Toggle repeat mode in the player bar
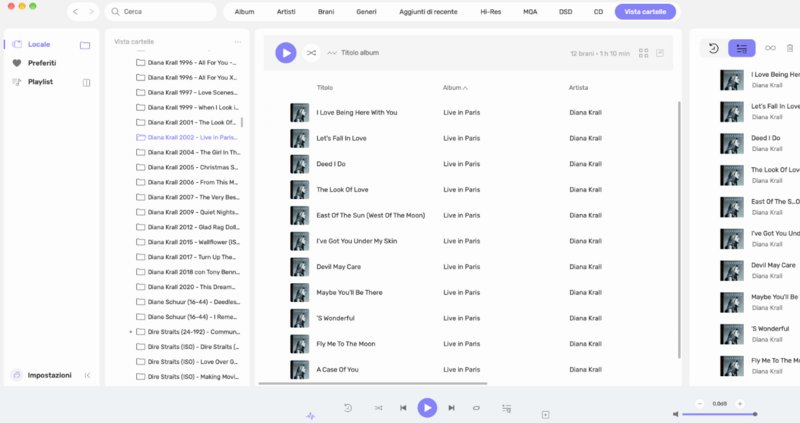 coord(476,408)
